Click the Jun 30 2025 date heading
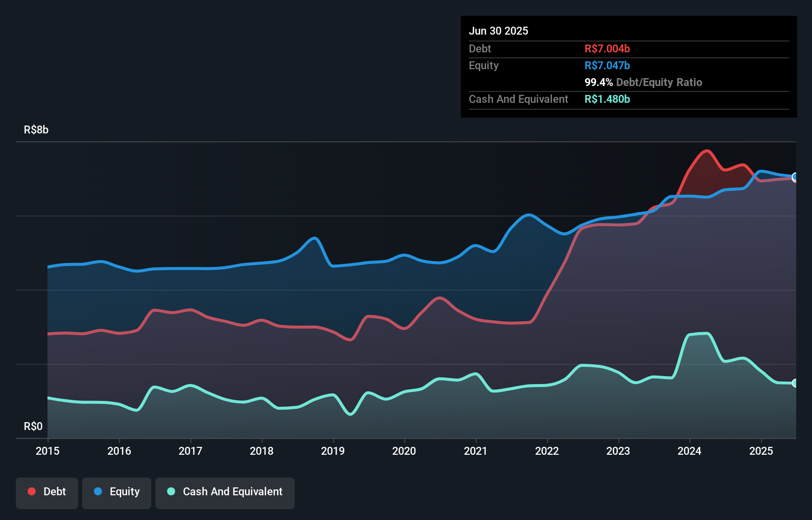 499,31
